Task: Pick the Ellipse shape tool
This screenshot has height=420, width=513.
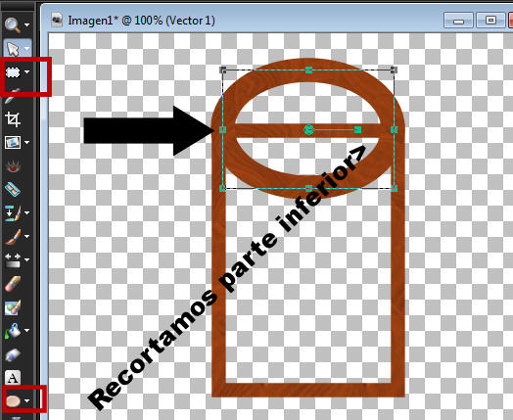Action: pyautogui.click(x=13, y=400)
